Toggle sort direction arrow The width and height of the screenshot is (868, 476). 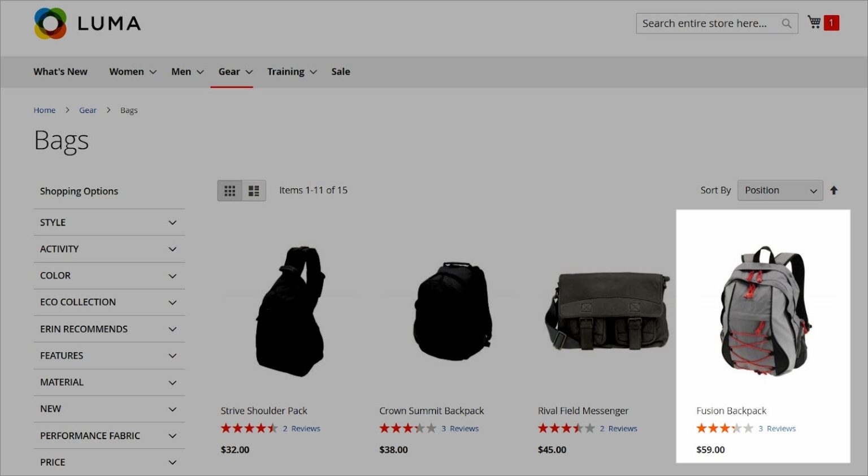coord(834,191)
